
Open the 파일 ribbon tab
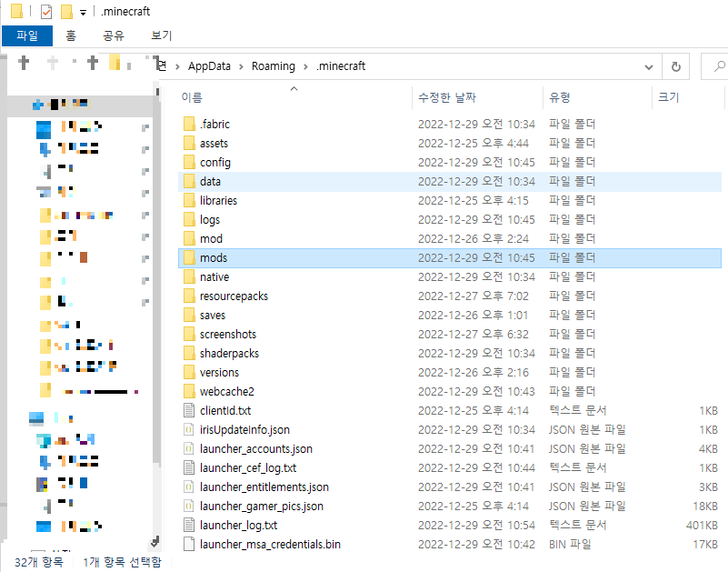pos(27,35)
